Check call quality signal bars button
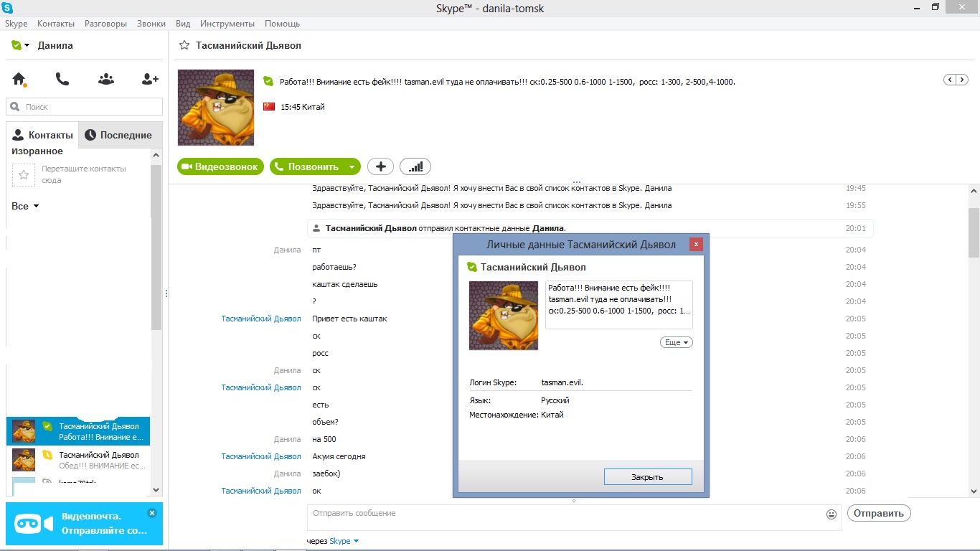Screen dimensions: 980x551 point(415,166)
